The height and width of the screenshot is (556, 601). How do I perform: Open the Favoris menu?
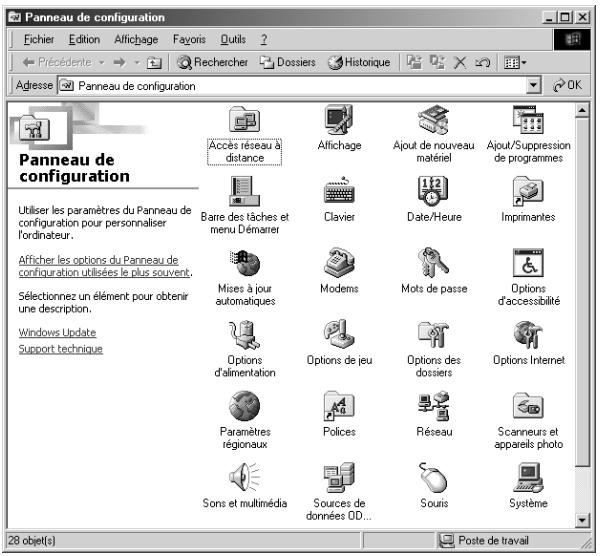pyautogui.click(x=189, y=39)
